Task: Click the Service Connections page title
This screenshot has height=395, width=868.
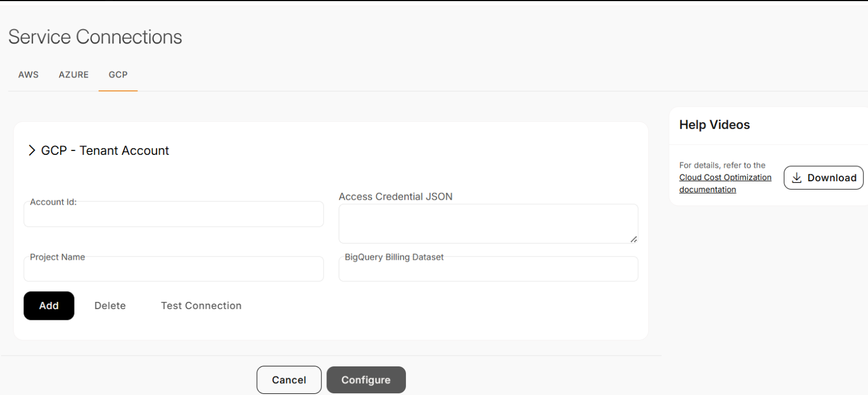Action: tap(95, 37)
